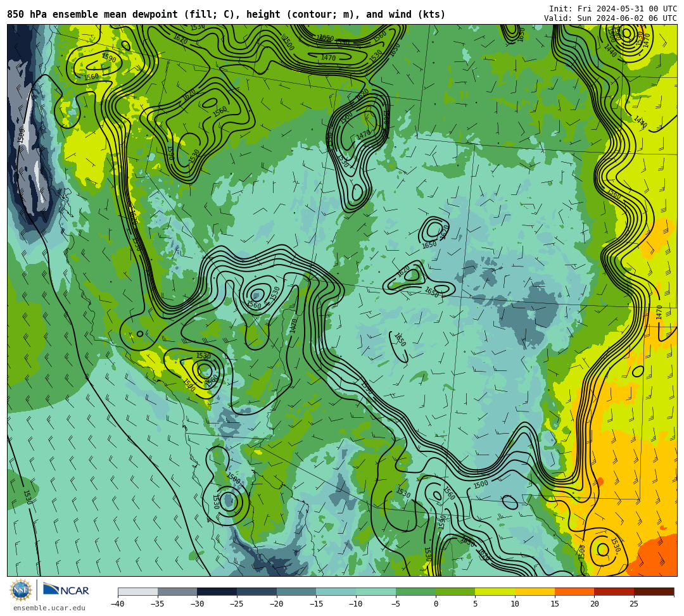Pick the dark blue-teal -25 to -20 swatch
Viewport: 684px width, 616px height.
pos(257,591)
